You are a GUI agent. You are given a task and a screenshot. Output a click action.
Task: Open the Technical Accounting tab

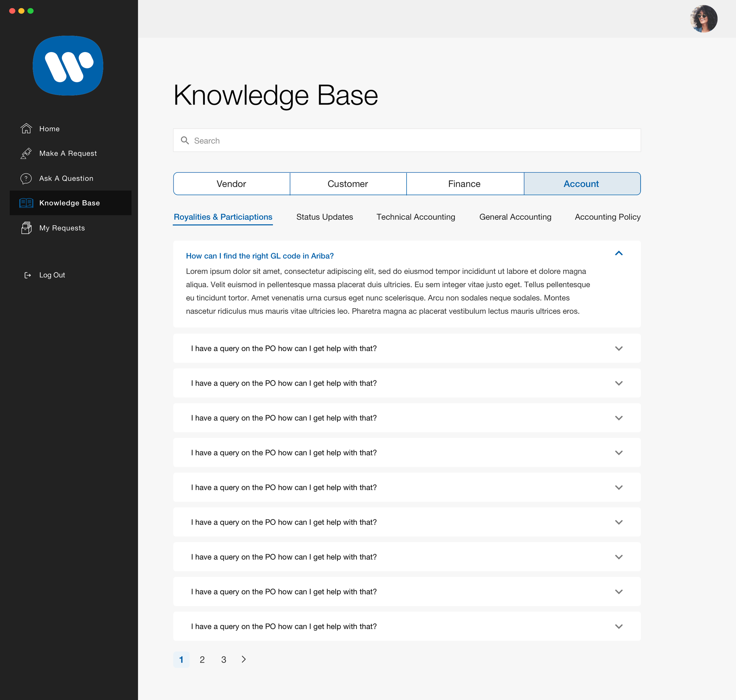click(x=415, y=217)
